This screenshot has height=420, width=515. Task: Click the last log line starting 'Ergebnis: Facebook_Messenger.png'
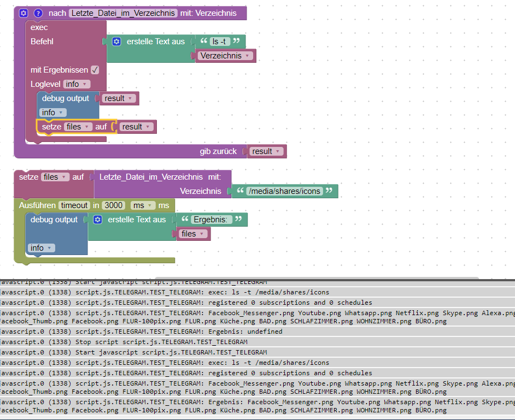pyautogui.click(x=257, y=406)
